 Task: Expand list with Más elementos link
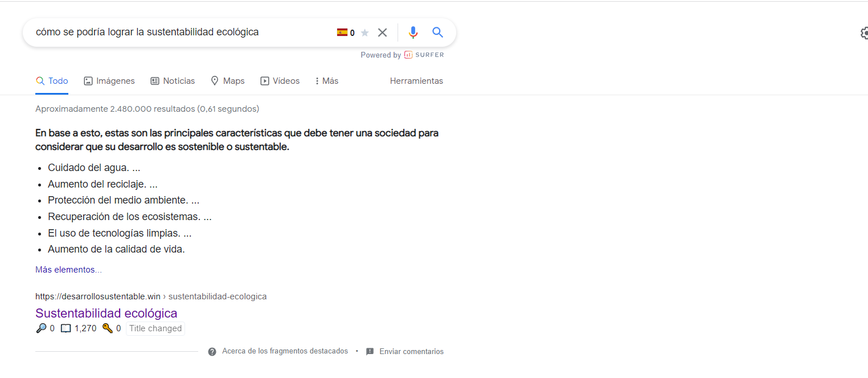pos(68,270)
